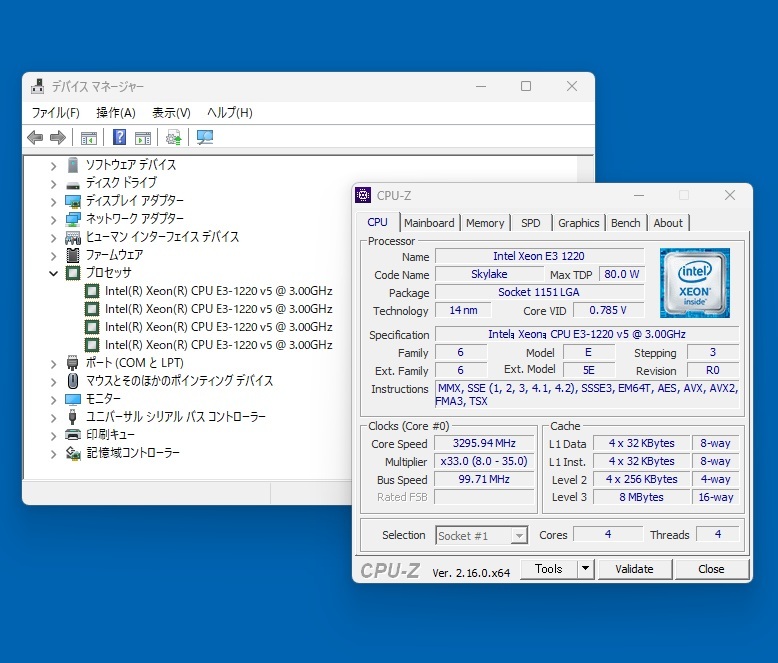Open the 操作(A) menu

pyautogui.click(x=115, y=113)
